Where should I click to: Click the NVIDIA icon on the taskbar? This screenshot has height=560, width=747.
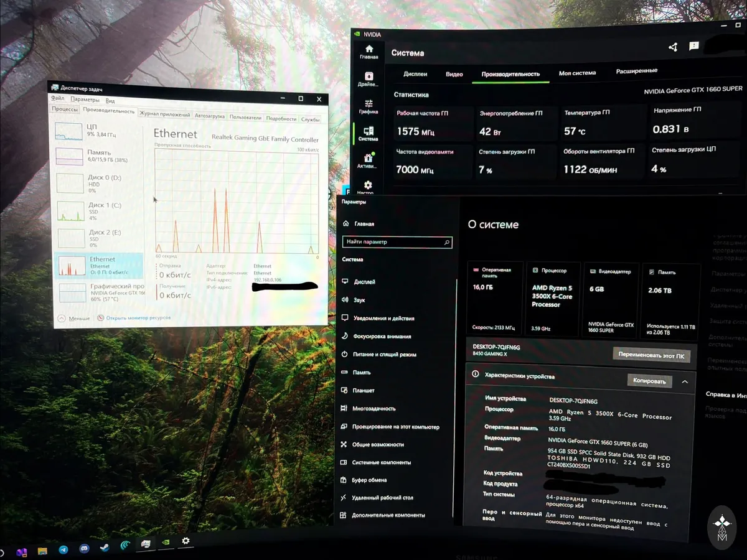(x=165, y=542)
